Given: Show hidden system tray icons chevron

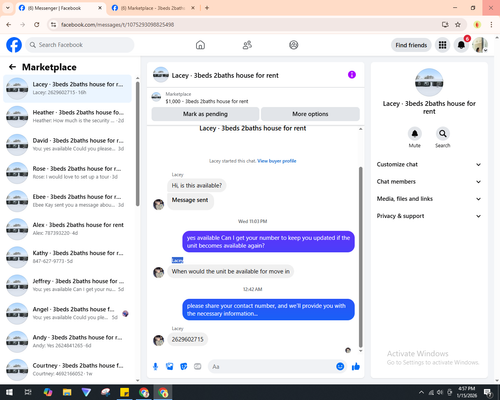Looking at the screenshot, I should (x=421, y=392).
